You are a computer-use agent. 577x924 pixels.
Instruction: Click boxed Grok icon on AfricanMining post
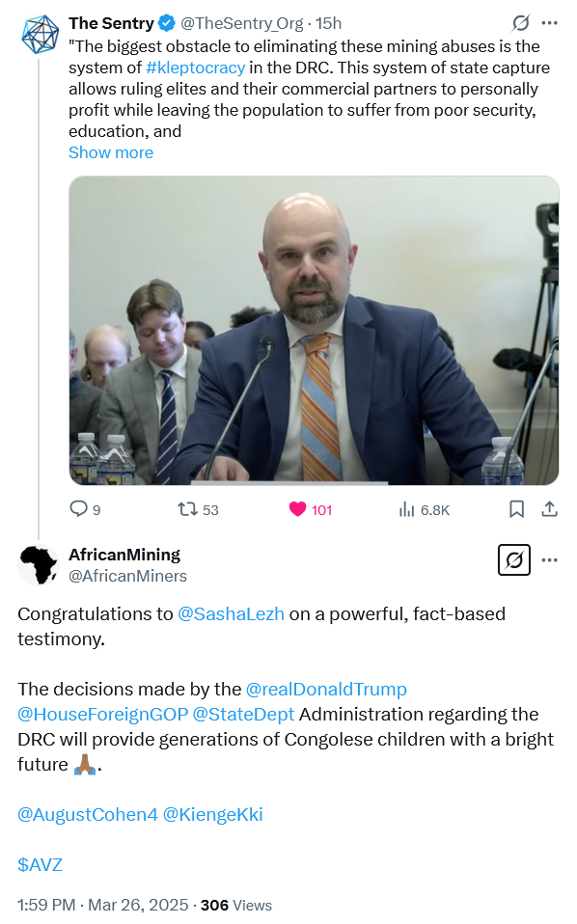pos(514,559)
